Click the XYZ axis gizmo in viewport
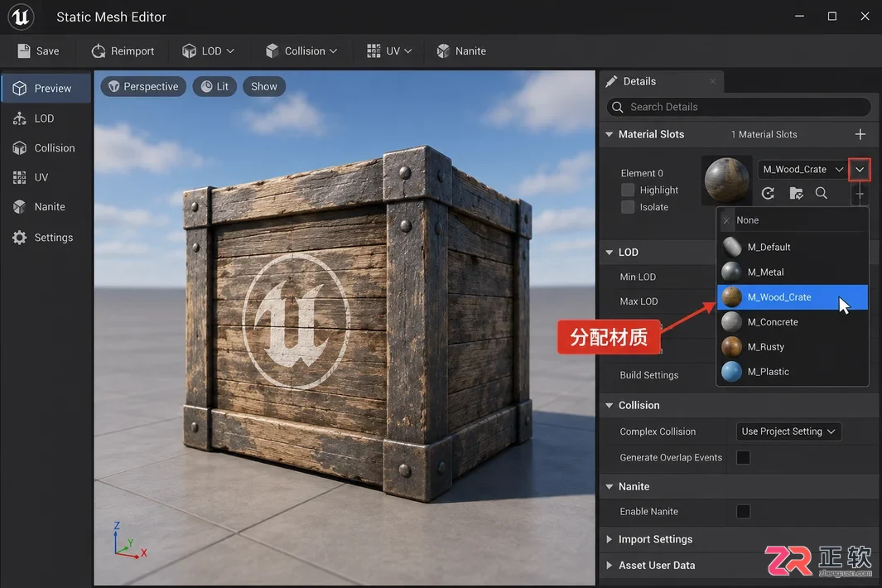 pyautogui.click(x=129, y=540)
